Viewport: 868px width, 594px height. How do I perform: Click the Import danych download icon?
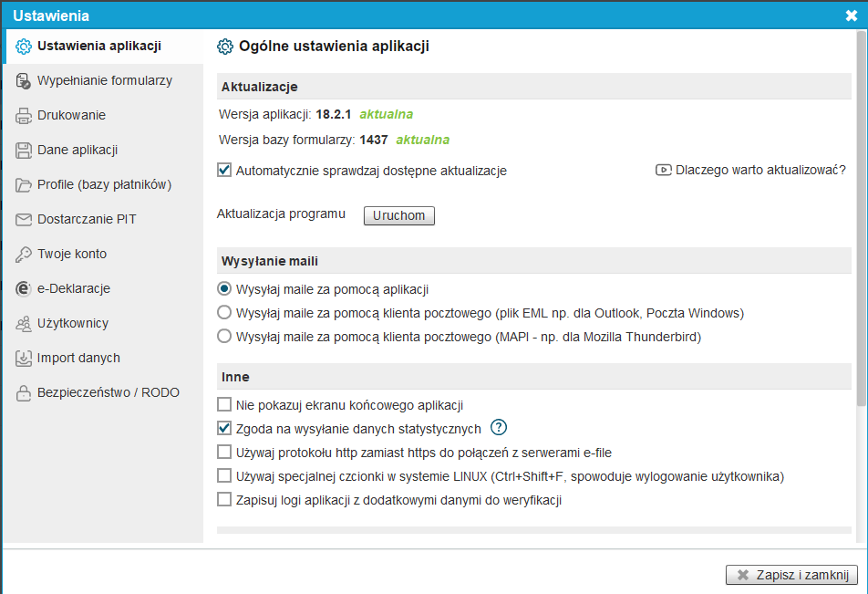pos(24,359)
